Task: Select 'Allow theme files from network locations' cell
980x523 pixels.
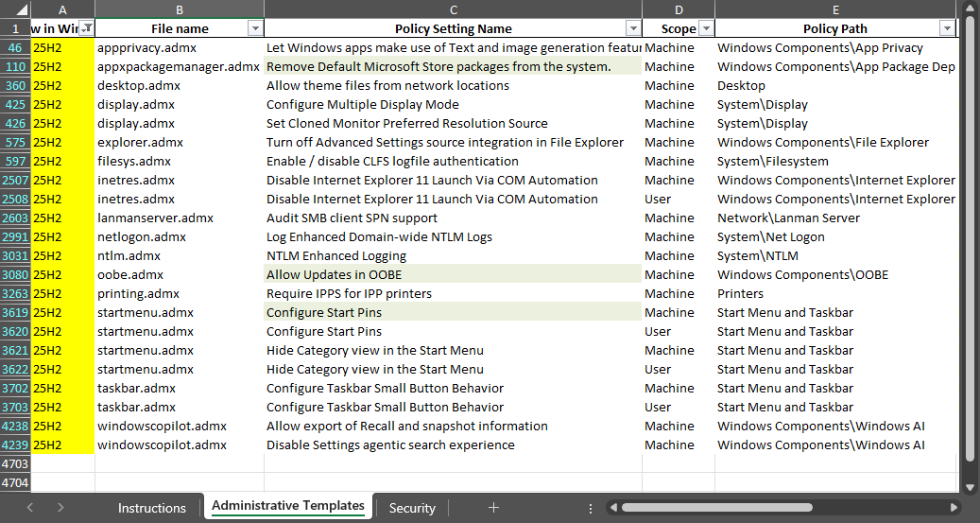Action: tap(453, 86)
